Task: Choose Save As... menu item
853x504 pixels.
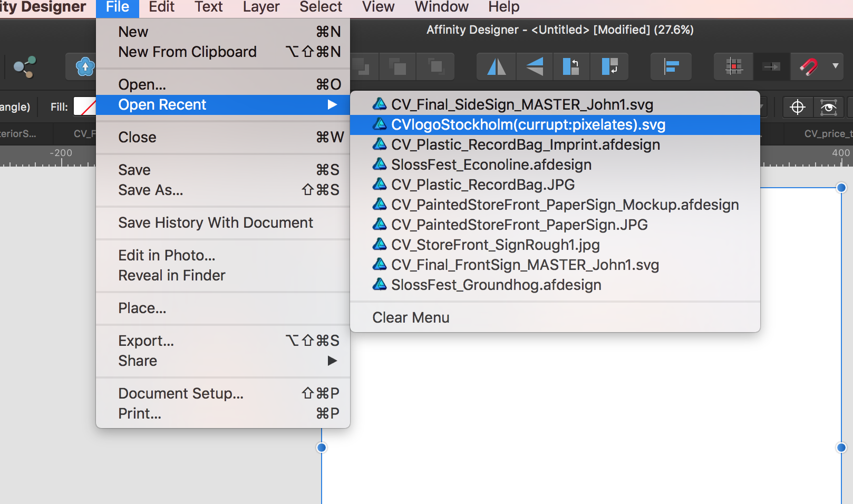Action: point(223,190)
